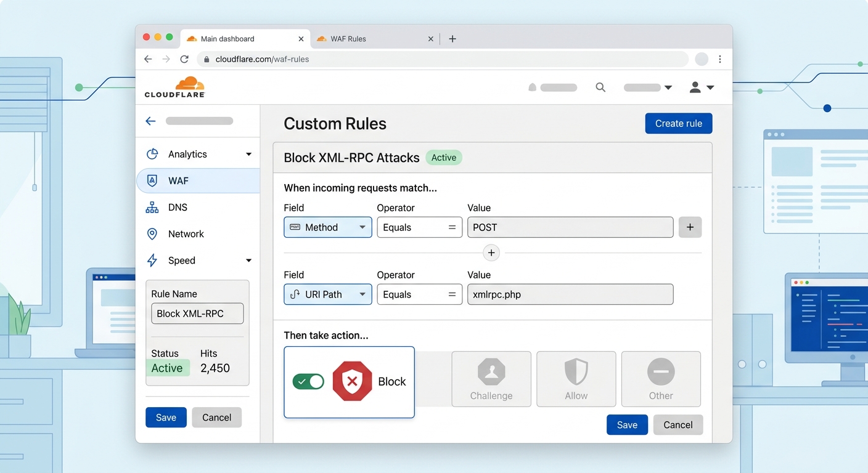Close the Main dashboard tab
868x473 pixels.
click(x=301, y=39)
